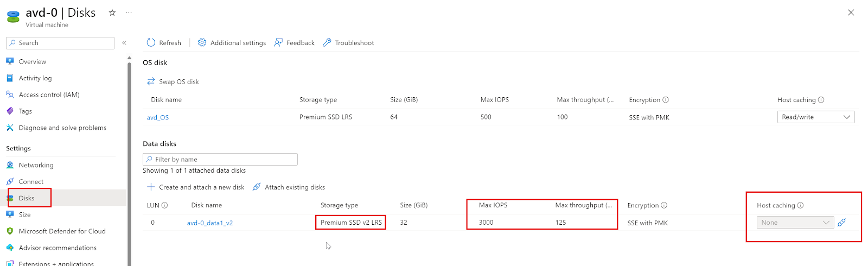Close the Disks blade with the X

(851, 12)
